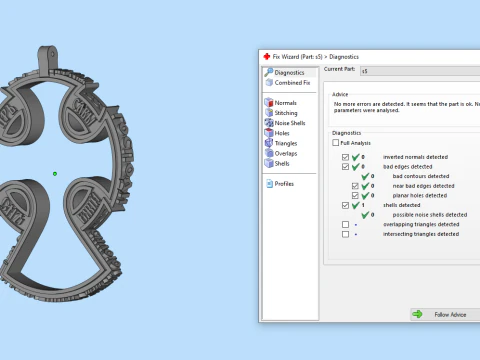
Task: Click the green rotation center dot
Action: [x=55, y=174]
